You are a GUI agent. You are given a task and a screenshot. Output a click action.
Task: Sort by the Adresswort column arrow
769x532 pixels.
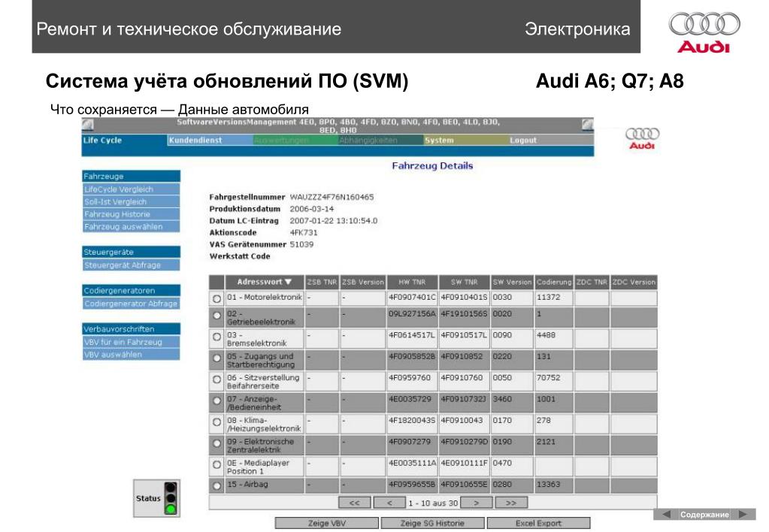point(289,283)
